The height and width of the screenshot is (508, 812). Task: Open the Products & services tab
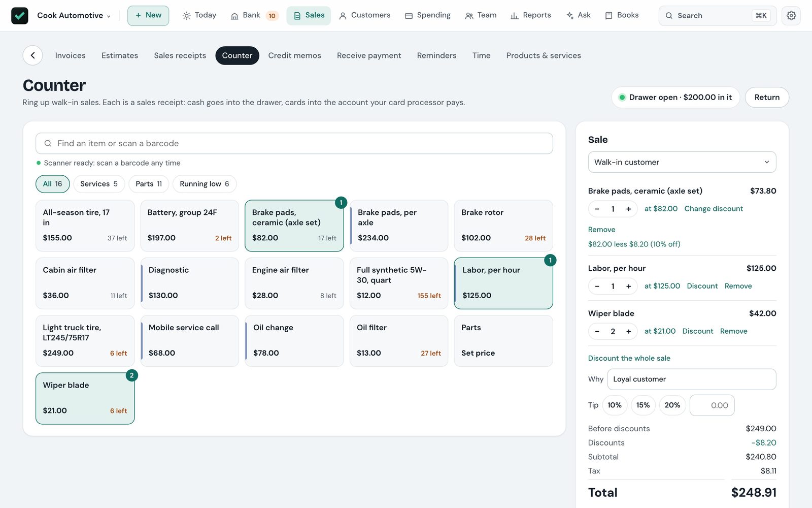pos(544,55)
